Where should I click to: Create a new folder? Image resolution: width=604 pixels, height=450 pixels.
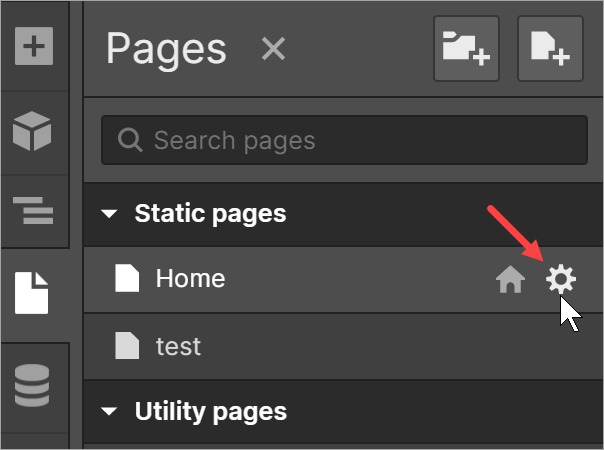pyautogui.click(x=466, y=49)
